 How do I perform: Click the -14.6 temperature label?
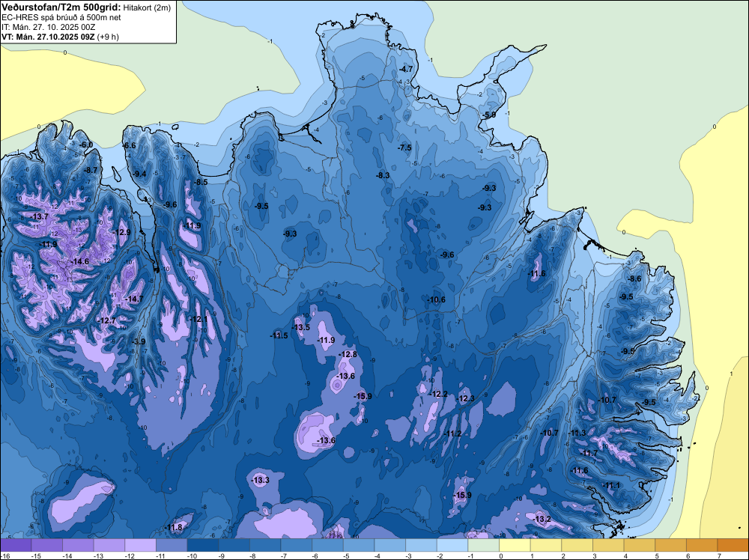click(80, 261)
